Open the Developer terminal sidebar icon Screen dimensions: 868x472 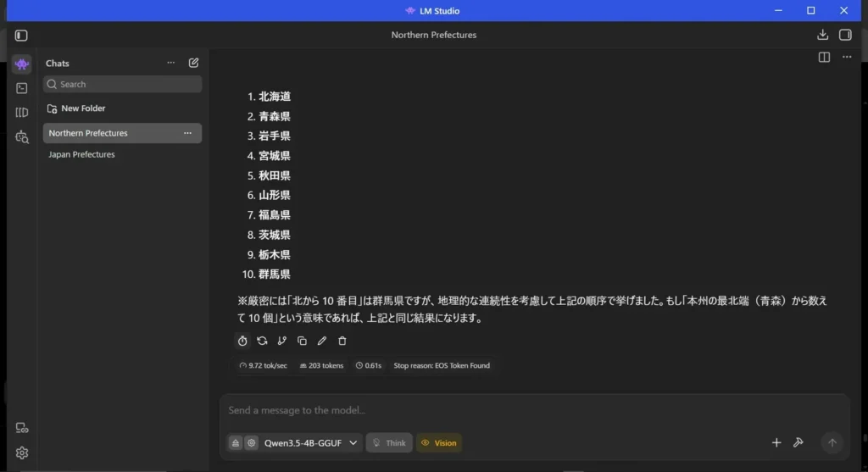tap(21, 88)
